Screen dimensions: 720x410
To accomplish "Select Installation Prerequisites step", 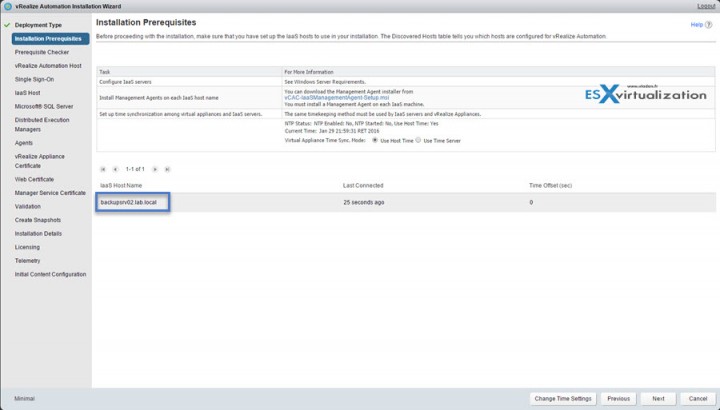I will point(51,39).
